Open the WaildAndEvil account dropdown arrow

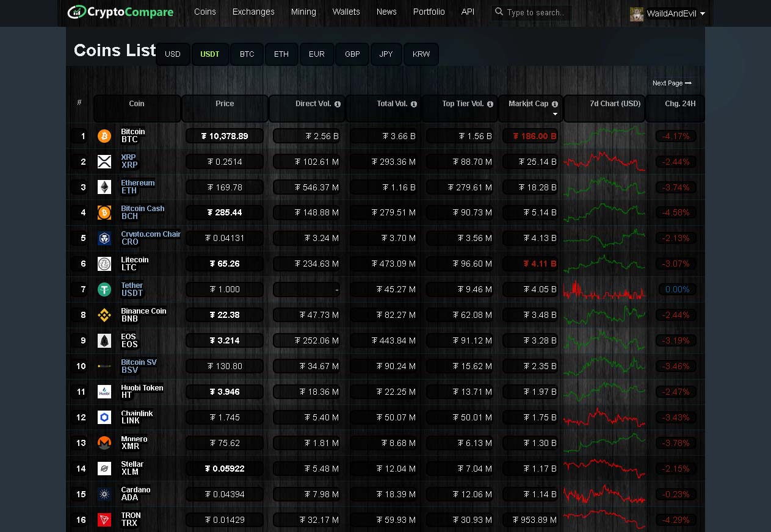click(x=703, y=14)
